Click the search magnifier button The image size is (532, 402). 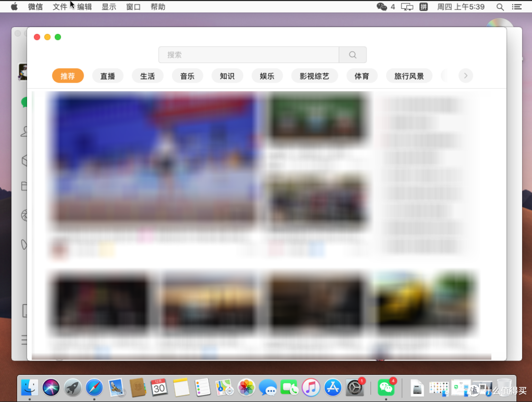pos(353,55)
